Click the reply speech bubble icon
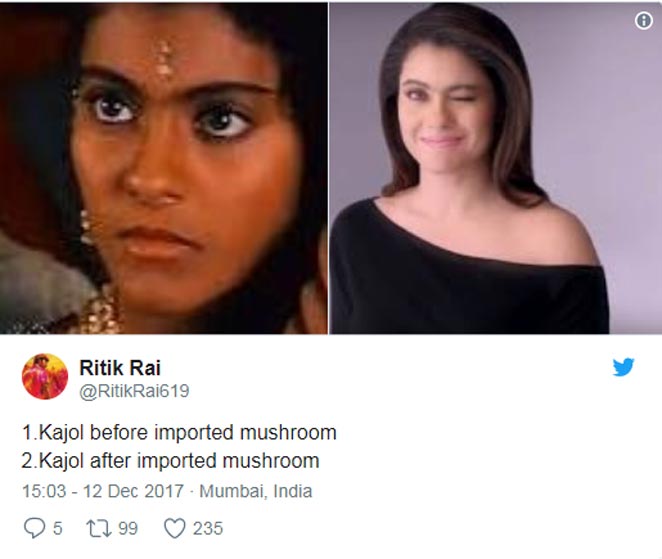 pos(34,528)
